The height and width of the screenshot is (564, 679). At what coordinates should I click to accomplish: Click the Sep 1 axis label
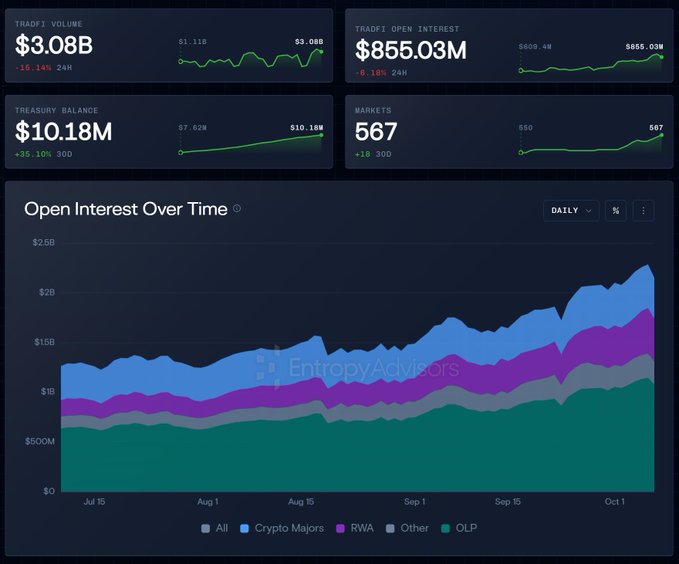[414, 502]
